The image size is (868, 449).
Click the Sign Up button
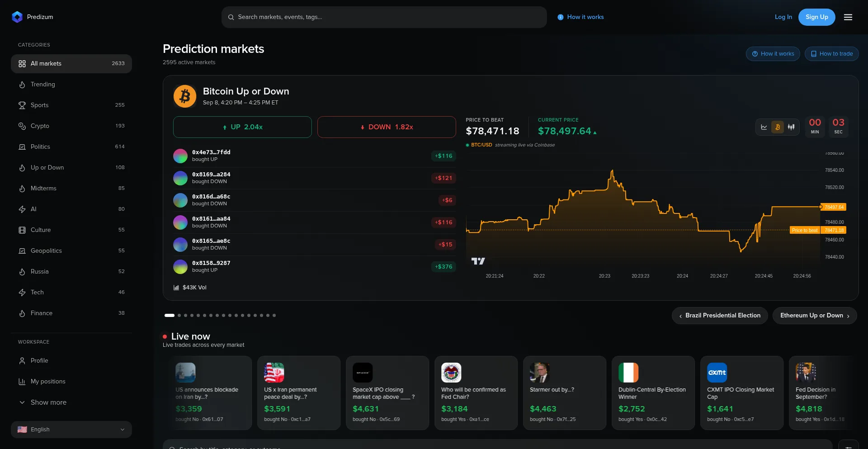[x=817, y=17]
